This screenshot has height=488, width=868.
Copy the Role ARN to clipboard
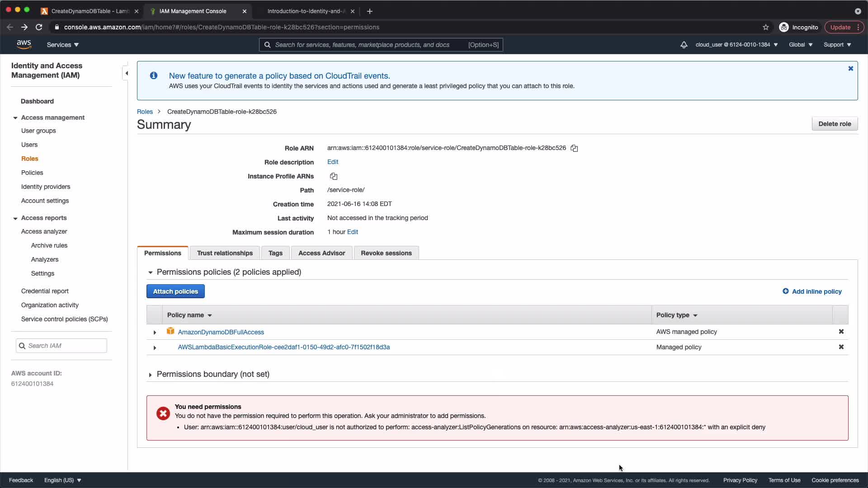pos(574,148)
